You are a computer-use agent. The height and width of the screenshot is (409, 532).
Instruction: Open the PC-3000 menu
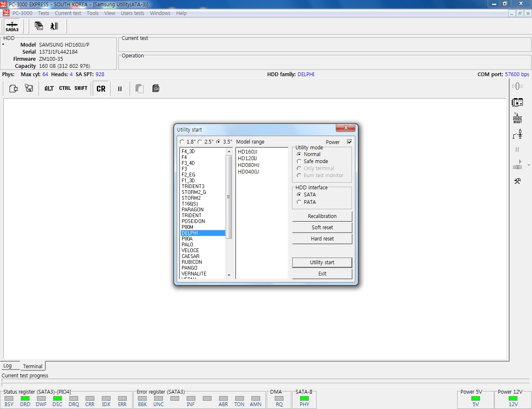tap(22, 13)
